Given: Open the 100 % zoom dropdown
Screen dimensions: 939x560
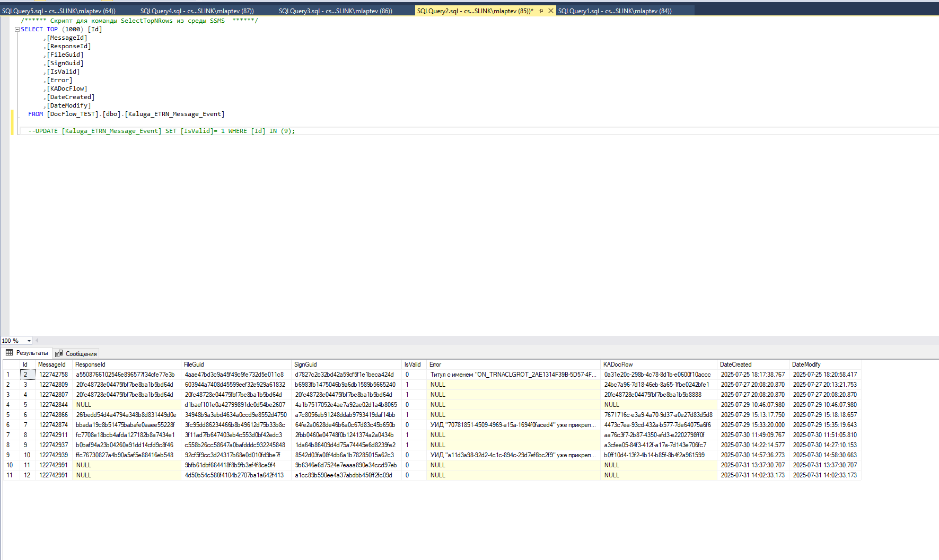Looking at the screenshot, I should click(29, 341).
